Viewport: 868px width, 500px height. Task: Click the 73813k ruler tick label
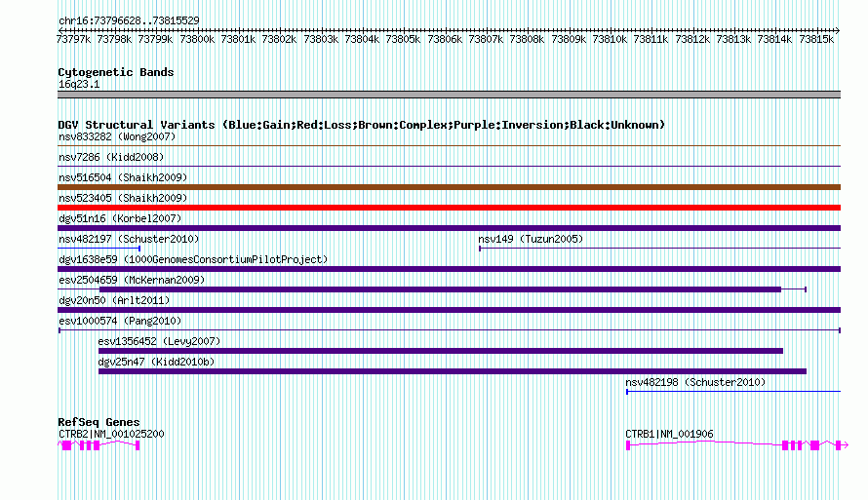(x=733, y=39)
